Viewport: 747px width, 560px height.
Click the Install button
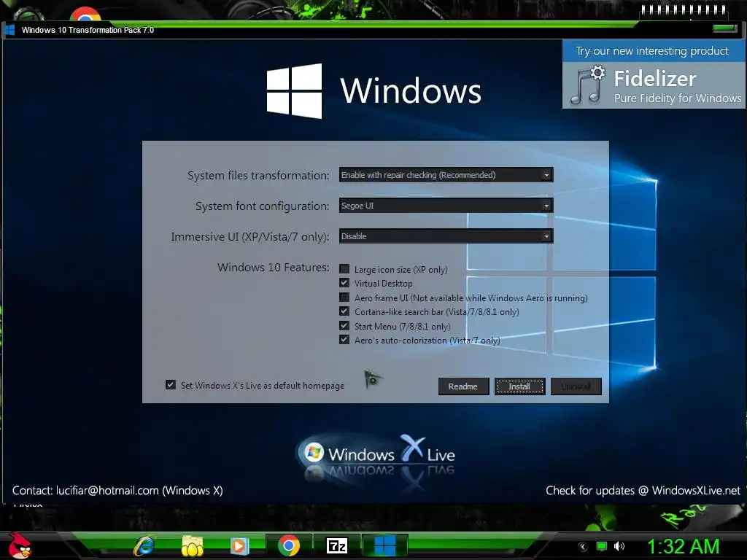point(519,386)
